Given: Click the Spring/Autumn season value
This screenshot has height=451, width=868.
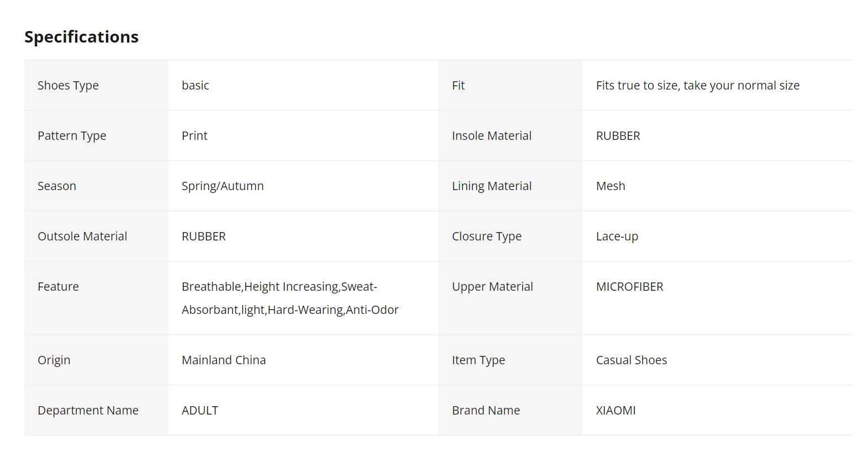Looking at the screenshot, I should click(223, 186).
